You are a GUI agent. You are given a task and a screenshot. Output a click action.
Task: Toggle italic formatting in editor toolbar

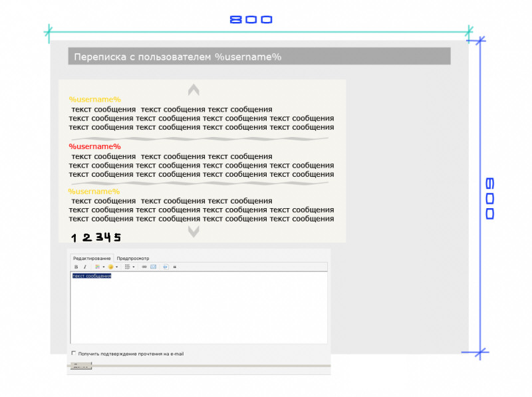click(84, 267)
